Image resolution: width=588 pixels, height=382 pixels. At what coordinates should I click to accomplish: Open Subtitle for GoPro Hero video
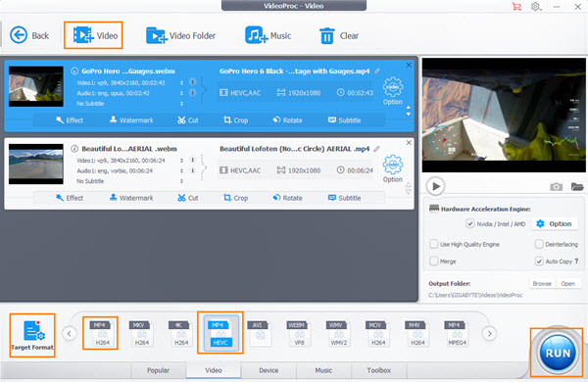coord(344,119)
